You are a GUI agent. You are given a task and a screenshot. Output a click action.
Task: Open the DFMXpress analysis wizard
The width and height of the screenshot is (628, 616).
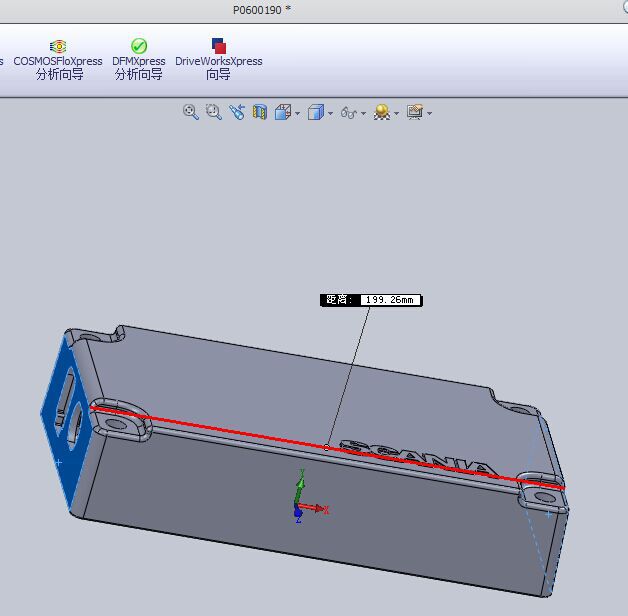pos(139,59)
